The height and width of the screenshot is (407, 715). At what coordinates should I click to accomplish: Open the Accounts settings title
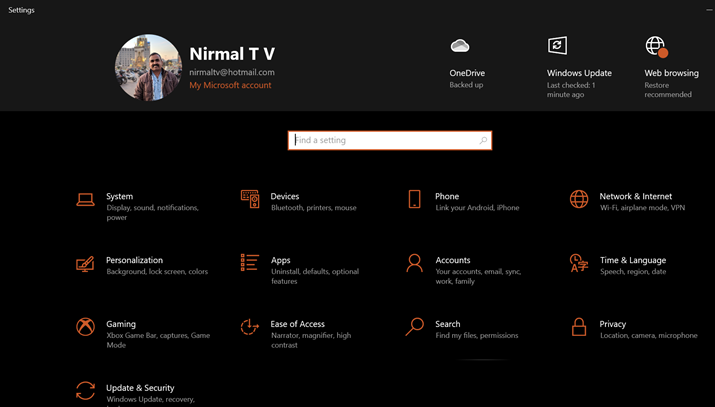click(x=453, y=260)
